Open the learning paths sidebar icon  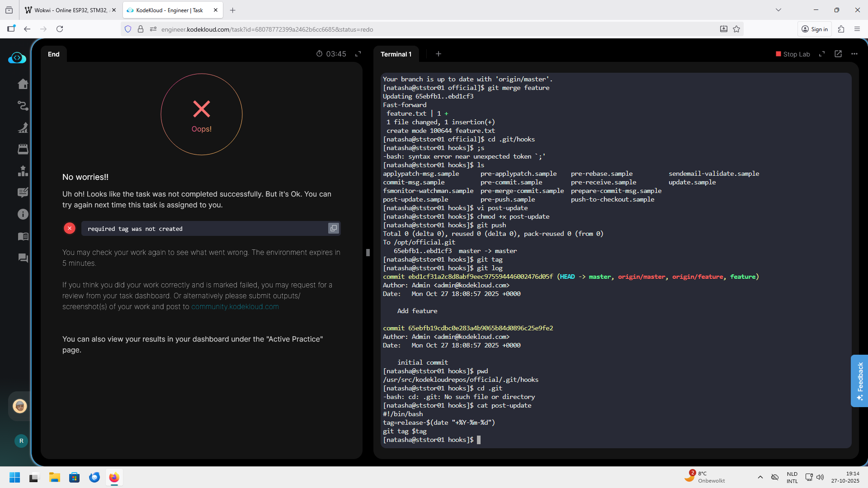click(23, 106)
